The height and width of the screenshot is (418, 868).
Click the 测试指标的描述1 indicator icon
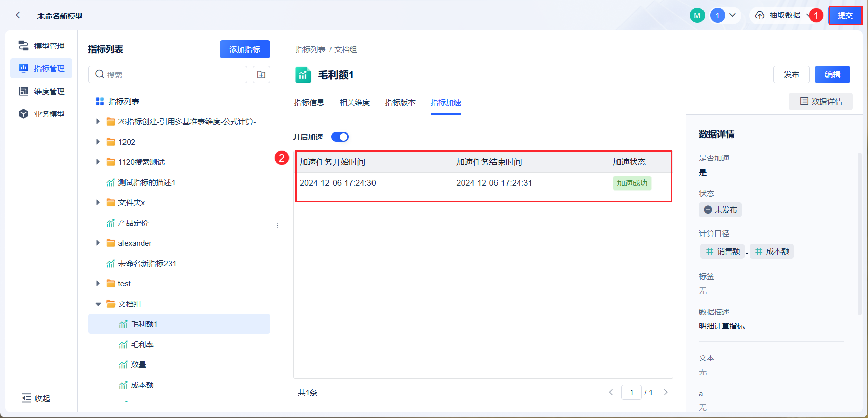[111, 182]
